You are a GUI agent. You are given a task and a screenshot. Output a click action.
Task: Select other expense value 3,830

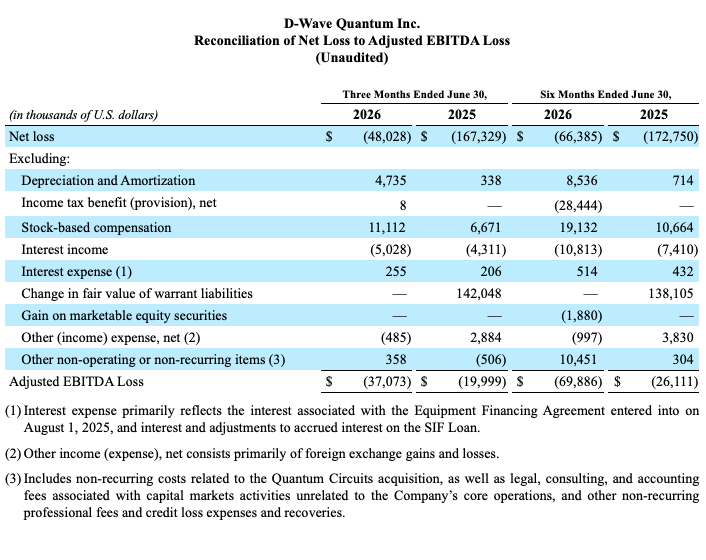(x=678, y=338)
